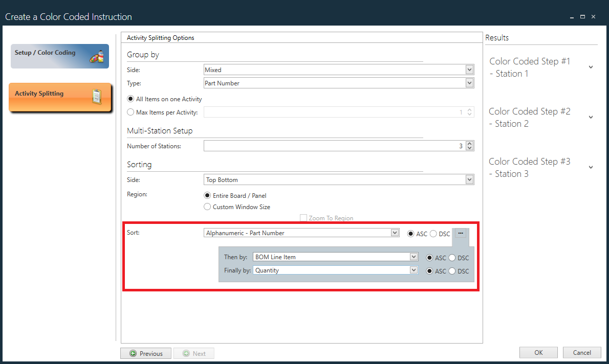Select the Max Items per Activity option
This screenshot has height=364, width=609.
(x=130, y=112)
